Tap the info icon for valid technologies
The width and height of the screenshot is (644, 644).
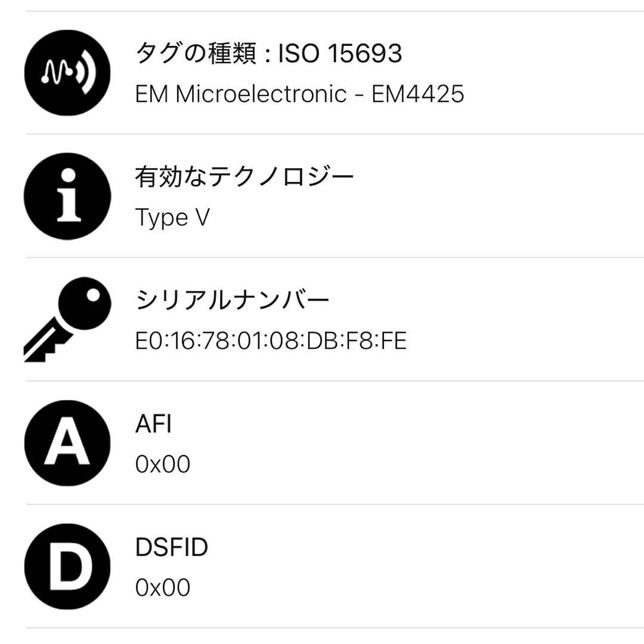(x=67, y=196)
